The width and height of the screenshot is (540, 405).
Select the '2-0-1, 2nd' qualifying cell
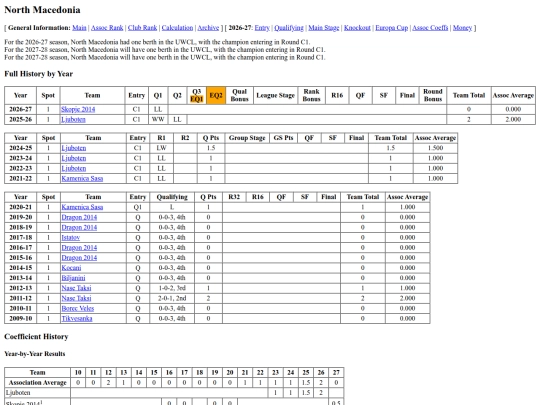[172, 298]
